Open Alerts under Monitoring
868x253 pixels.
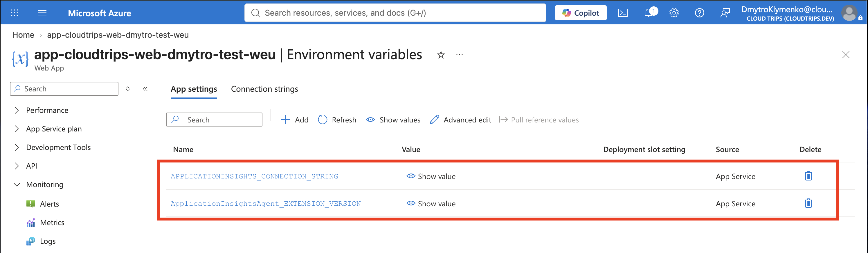click(x=50, y=204)
